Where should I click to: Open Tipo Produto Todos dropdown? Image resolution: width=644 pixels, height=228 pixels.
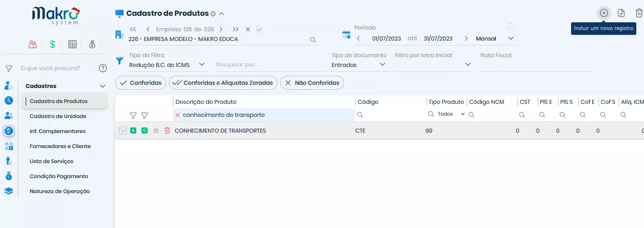tap(451, 114)
